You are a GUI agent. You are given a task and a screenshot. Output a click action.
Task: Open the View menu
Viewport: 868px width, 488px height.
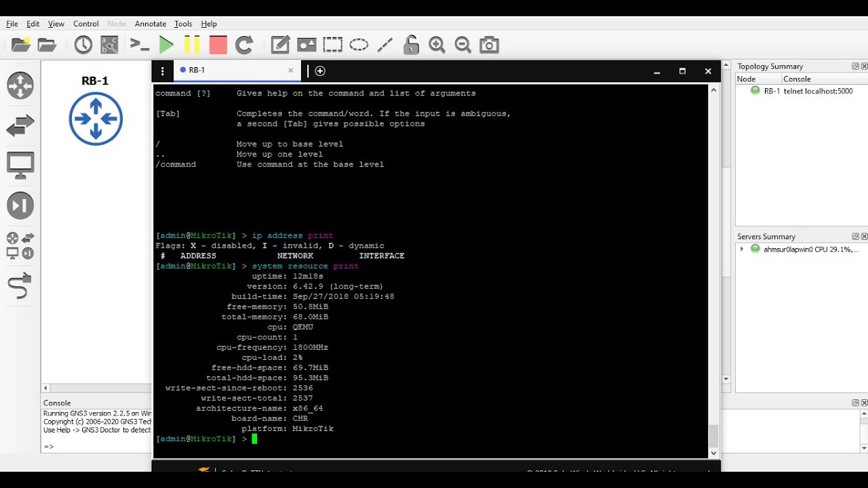coord(56,24)
